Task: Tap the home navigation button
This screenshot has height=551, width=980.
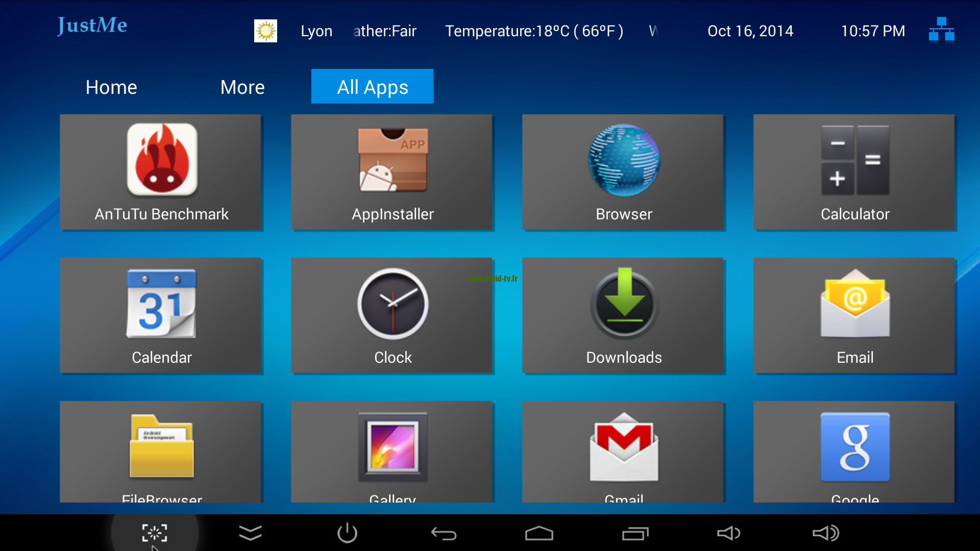Action: (539, 533)
